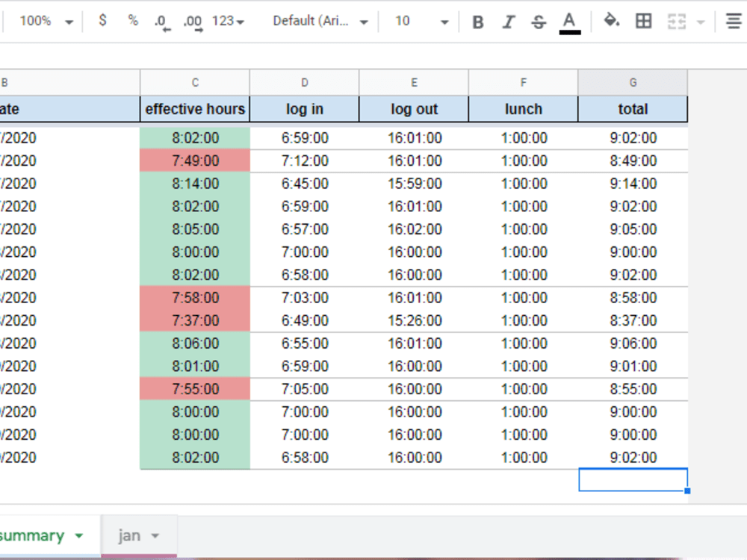Increase decimal places icon

pyautogui.click(x=193, y=22)
